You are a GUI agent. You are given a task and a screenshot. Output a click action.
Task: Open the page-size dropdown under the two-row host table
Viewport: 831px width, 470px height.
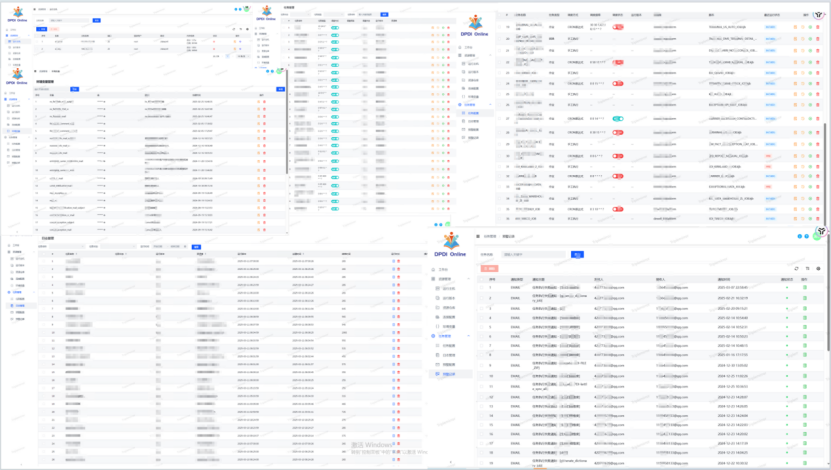[x=242, y=56]
